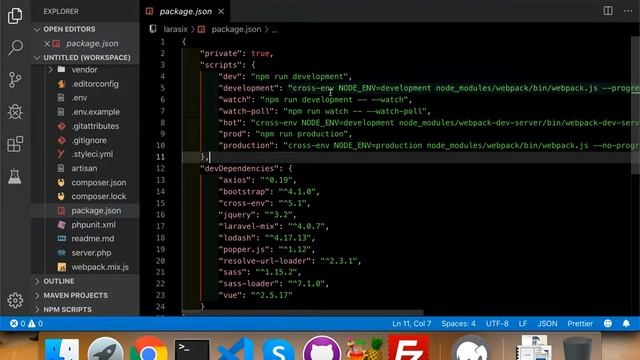Screen dimensions: 640x360
Task: Launch Google Chrome from the dock
Action: (x=149, y=348)
